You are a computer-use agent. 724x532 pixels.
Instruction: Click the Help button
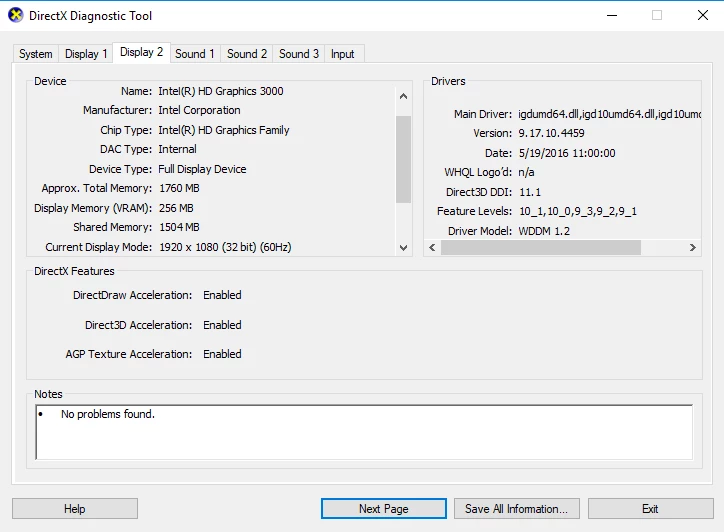(75, 508)
